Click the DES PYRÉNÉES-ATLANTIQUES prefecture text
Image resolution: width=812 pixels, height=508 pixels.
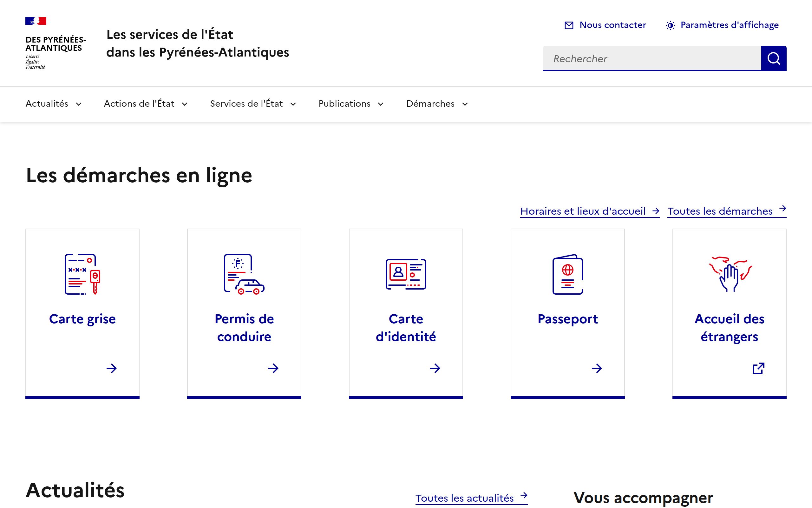56,44
